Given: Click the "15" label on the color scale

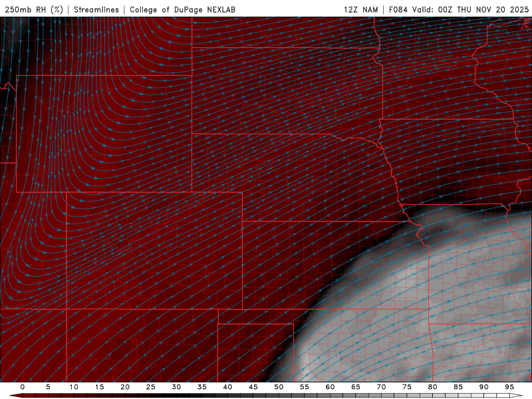Looking at the screenshot, I should coord(99,387).
